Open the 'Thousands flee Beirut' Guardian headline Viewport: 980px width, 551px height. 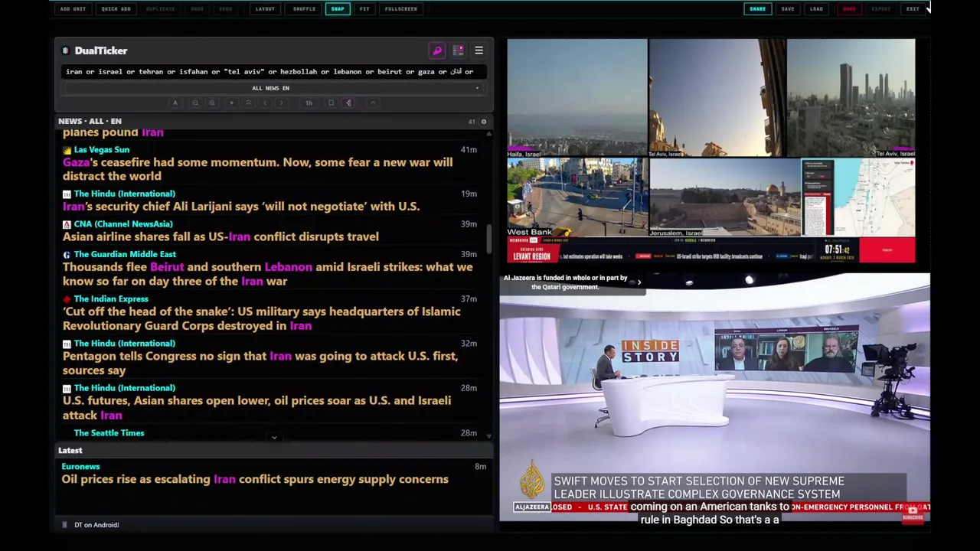coord(267,274)
